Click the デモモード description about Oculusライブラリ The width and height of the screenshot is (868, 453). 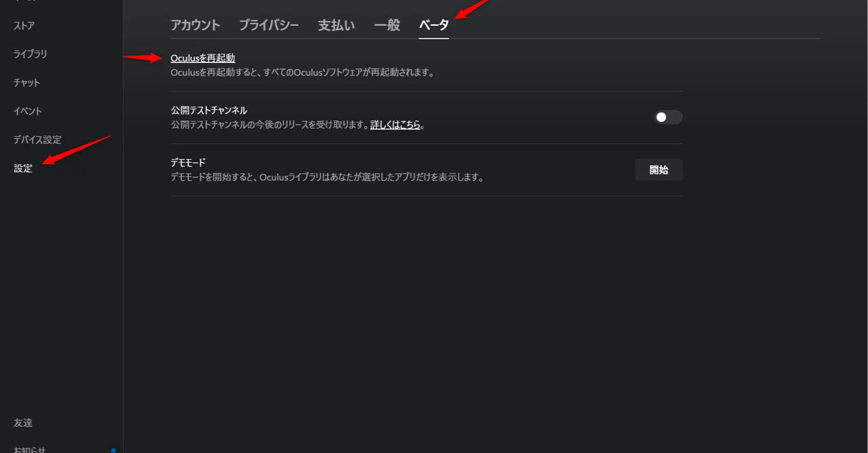coord(327,178)
